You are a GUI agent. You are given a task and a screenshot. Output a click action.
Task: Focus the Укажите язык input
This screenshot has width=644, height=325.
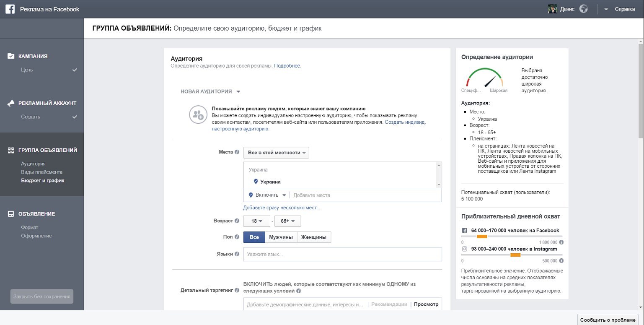point(343,254)
